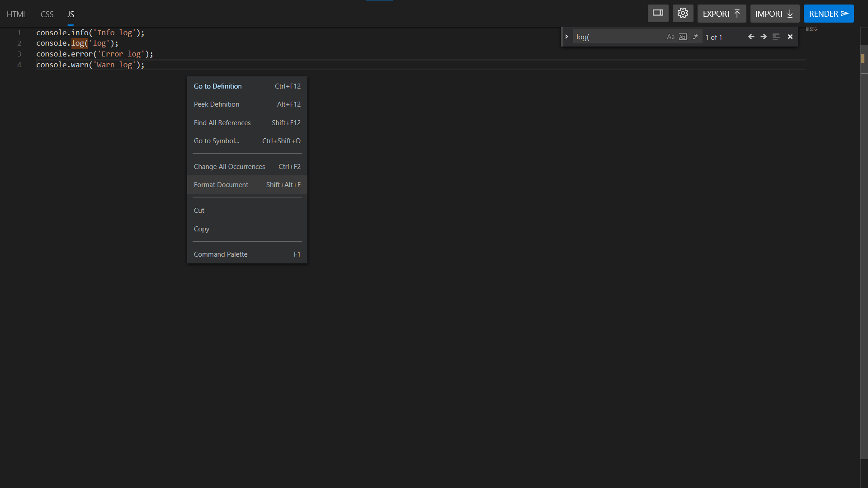Click Find in Selection icon
Image resolution: width=868 pixels, height=488 pixels.
point(776,37)
